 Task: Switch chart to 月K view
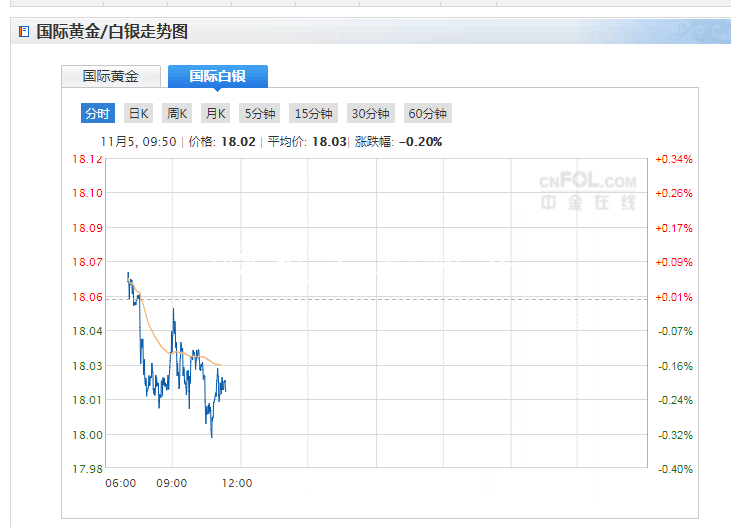coord(215,113)
